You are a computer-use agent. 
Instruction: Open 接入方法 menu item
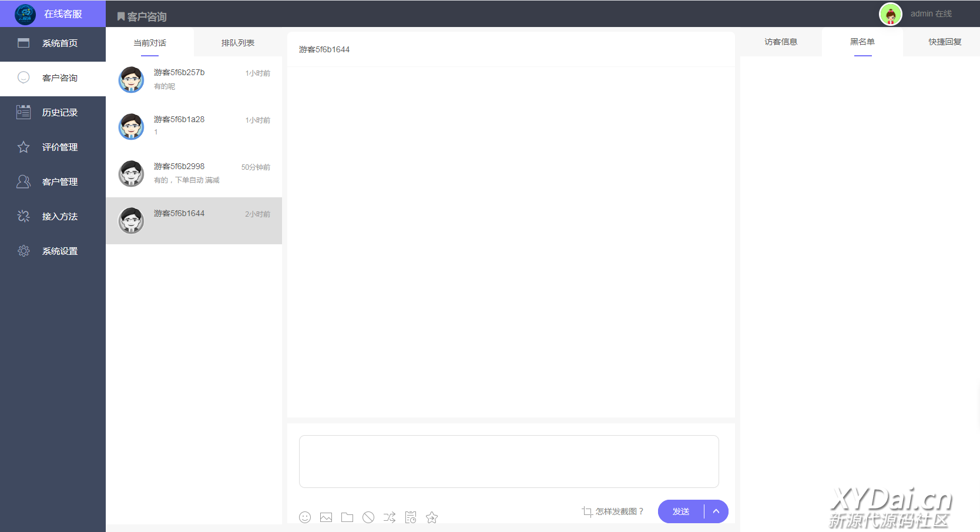(x=53, y=217)
